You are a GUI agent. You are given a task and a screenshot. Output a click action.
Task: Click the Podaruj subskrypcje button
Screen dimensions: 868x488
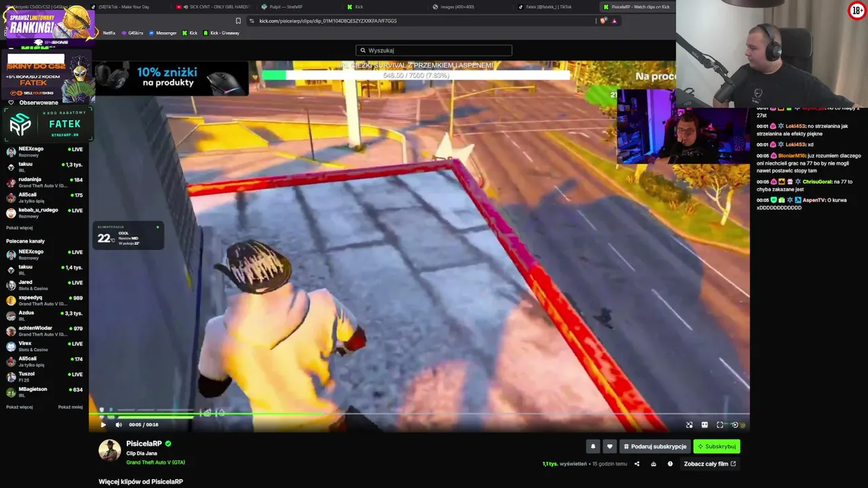tap(654, 447)
